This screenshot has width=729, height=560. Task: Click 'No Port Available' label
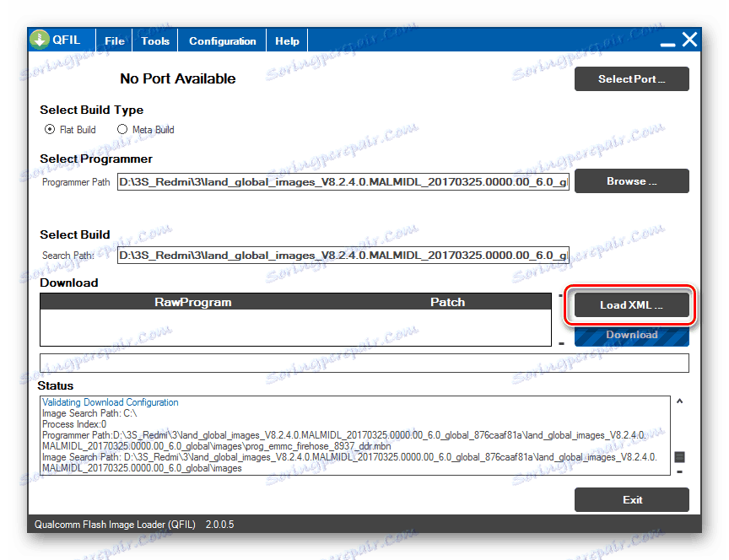coord(177,78)
